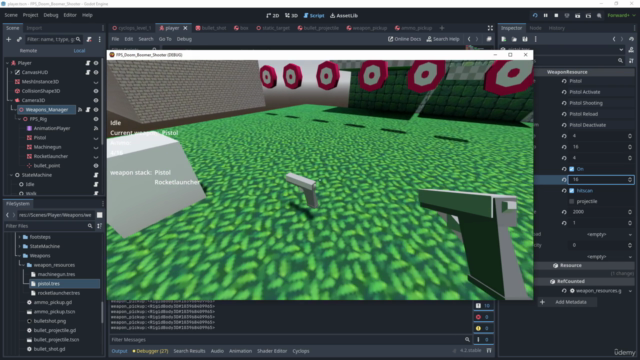
Task: Show the hidden Pistol mesh node
Action: [x=96, y=138]
